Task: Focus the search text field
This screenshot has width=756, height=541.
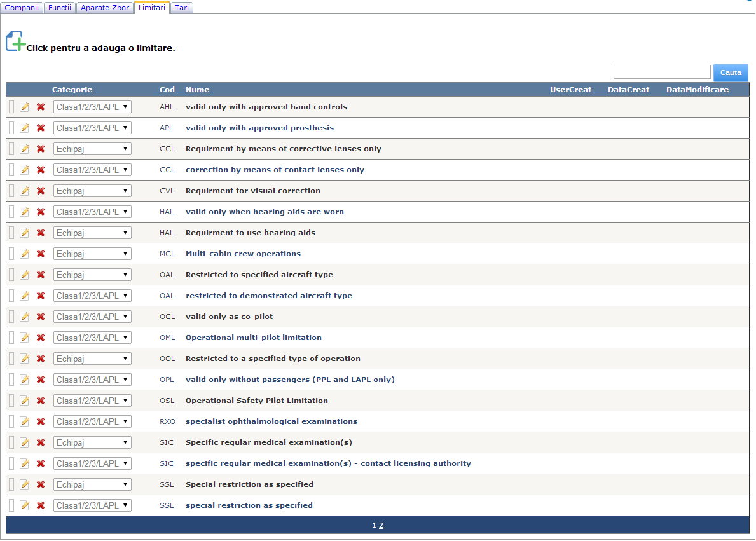Action: pos(661,72)
